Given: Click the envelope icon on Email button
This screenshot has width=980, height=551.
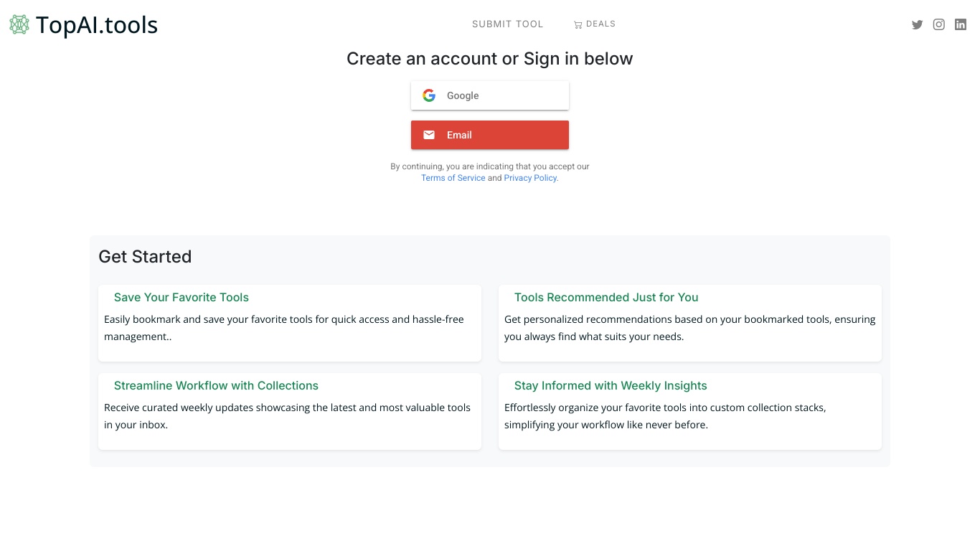Looking at the screenshot, I should (x=429, y=135).
